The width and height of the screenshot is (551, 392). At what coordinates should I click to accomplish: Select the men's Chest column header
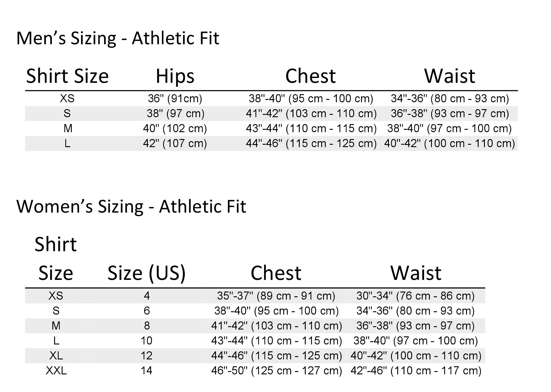click(x=310, y=76)
